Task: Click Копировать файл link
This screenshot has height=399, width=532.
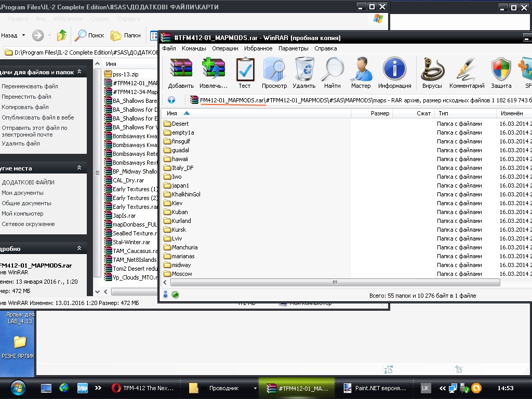Action: tap(25, 107)
